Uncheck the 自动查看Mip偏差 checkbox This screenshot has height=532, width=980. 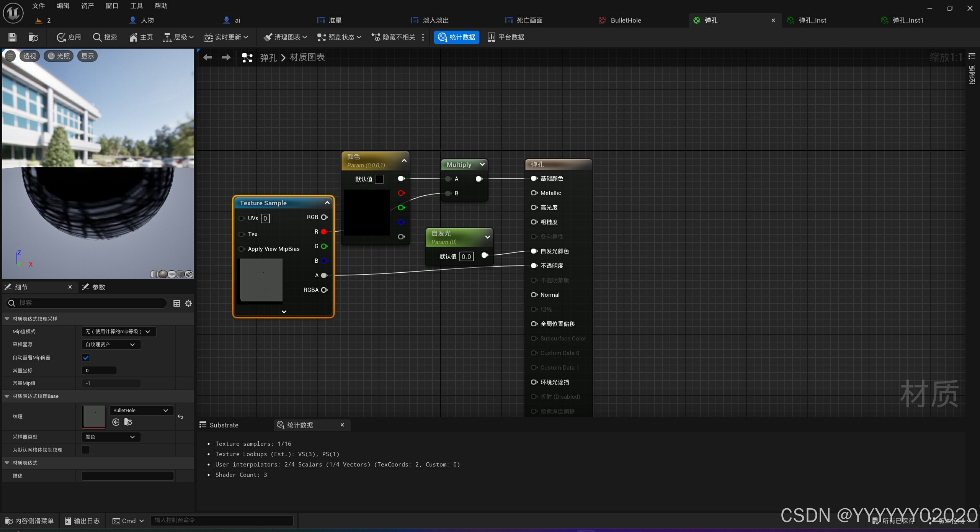(86, 358)
